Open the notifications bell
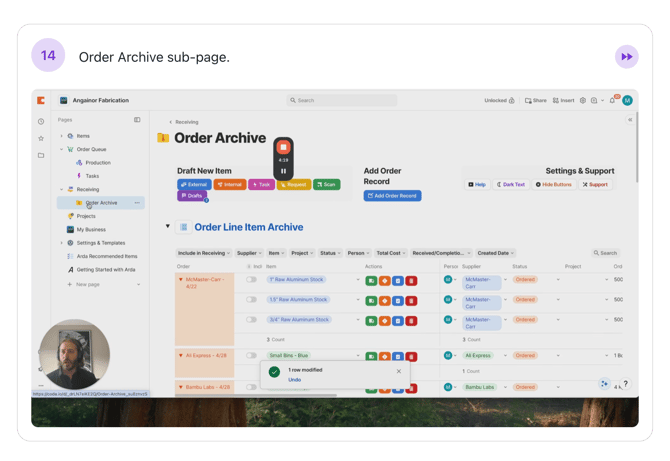Image resolution: width=670 pixels, height=461 pixels. (612, 101)
